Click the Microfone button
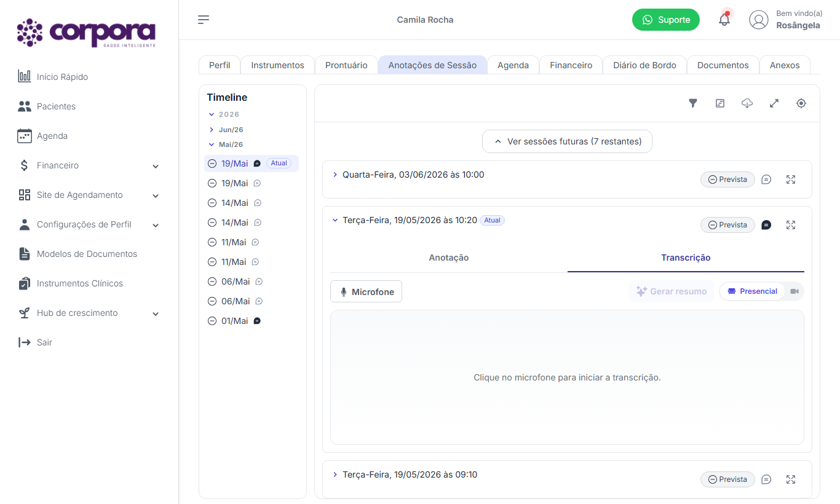Screen dimensions: 840x504 (366, 292)
